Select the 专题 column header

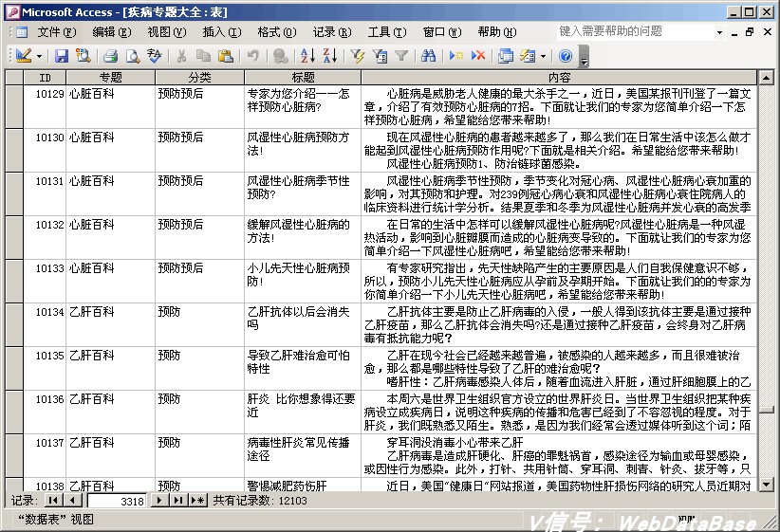(110, 77)
